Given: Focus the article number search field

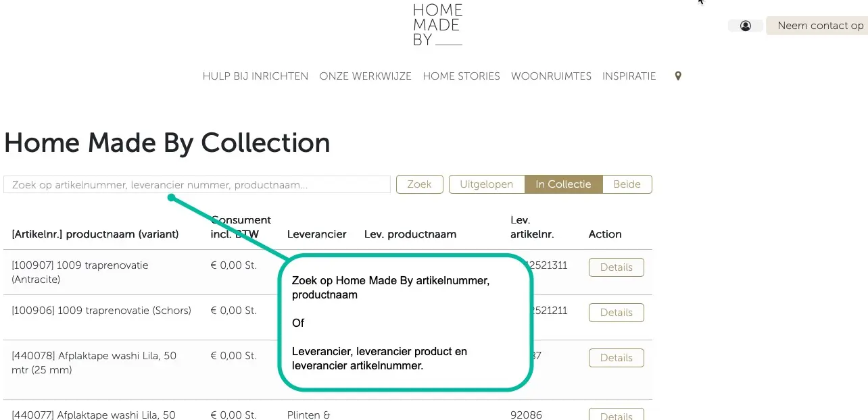Looking at the screenshot, I should (x=197, y=184).
